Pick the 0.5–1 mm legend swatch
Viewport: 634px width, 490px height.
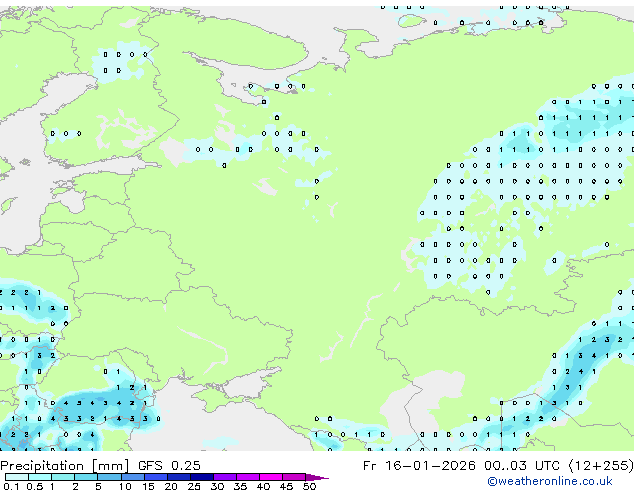click(x=40, y=477)
